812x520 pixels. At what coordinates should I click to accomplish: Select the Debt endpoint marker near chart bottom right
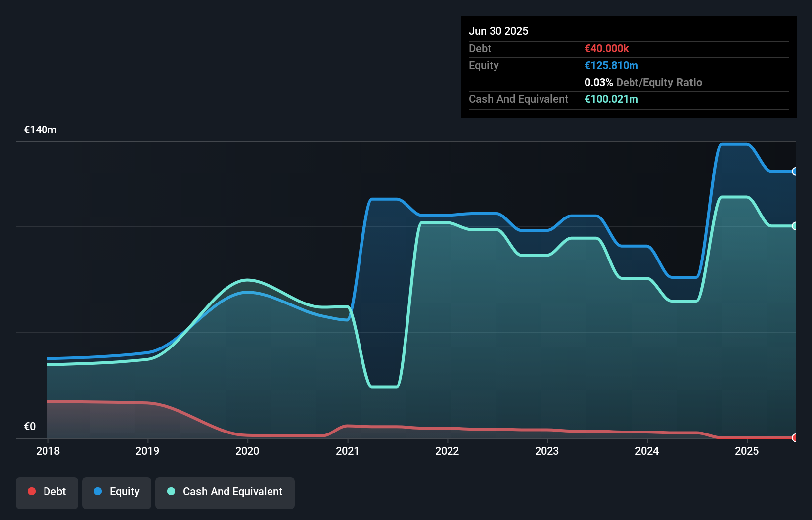(x=795, y=438)
